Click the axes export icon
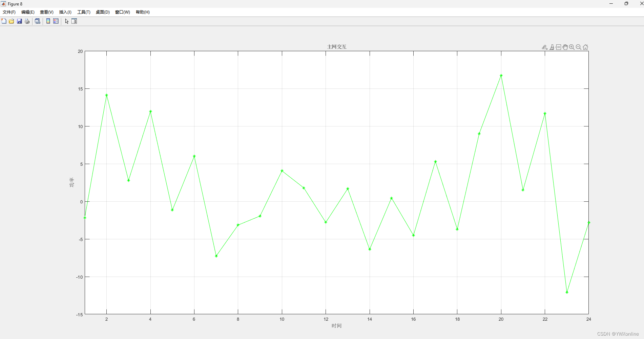This screenshot has height=339, width=644. pos(544,47)
